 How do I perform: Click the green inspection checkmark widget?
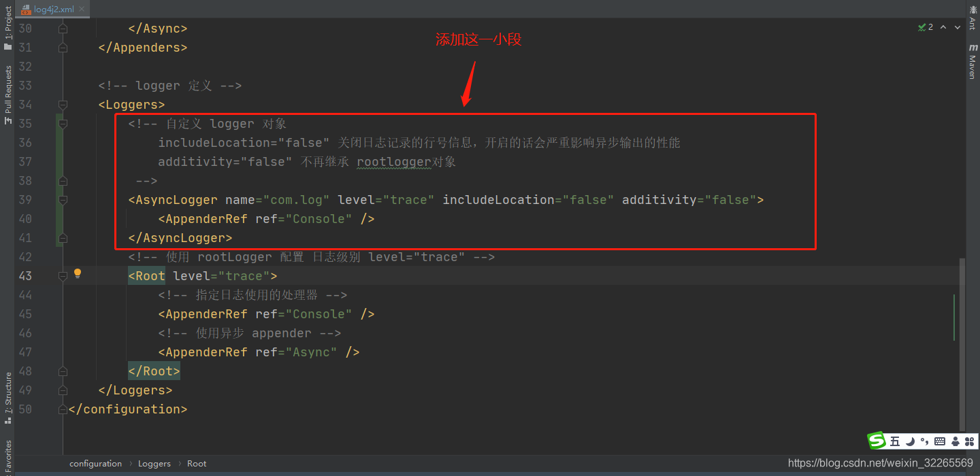click(x=926, y=27)
